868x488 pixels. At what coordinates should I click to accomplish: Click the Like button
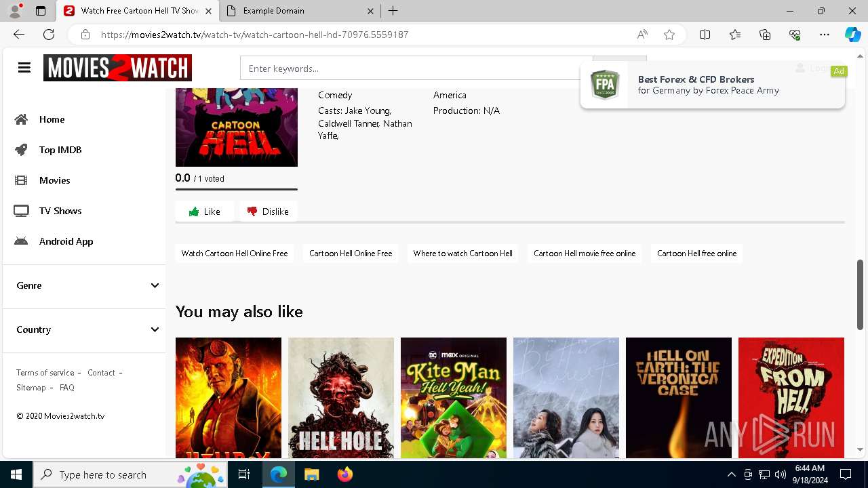point(205,211)
